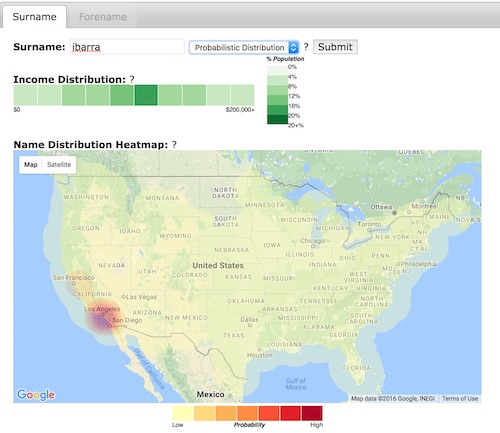The height and width of the screenshot is (433, 500).
Task: Switch to the Surname tab
Action: 34,17
